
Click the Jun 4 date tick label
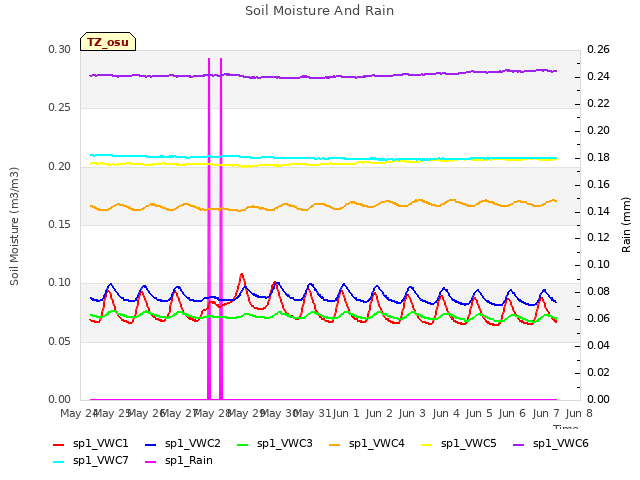(x=446, y=413)
